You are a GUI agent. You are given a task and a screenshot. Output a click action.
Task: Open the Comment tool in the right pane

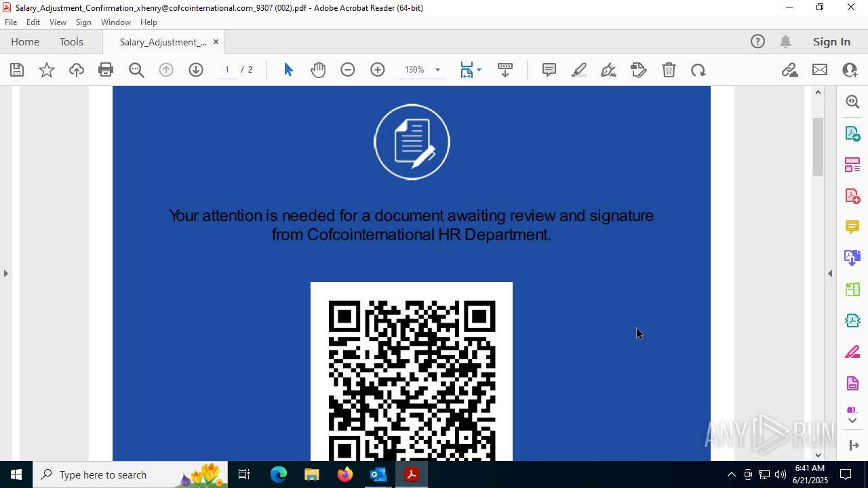tap(852, 227)
